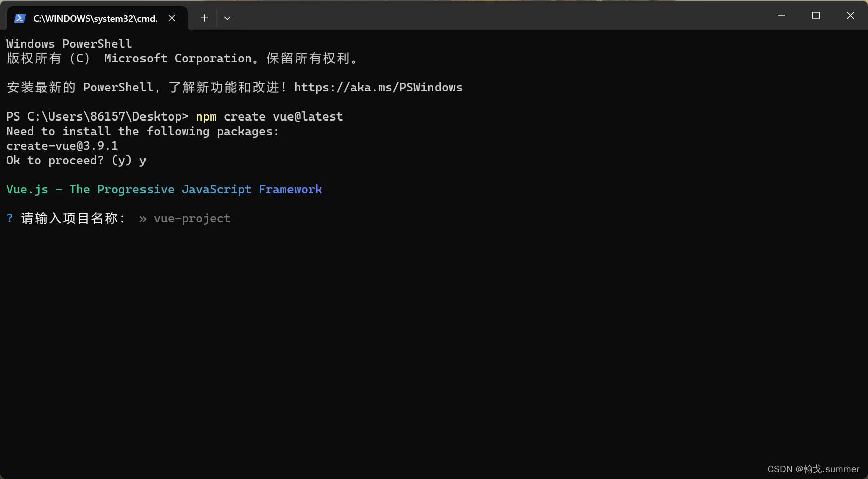The width and height of the screenshot is (868, 479).
Task: Click the PS C:\Users\86157\Desktop> prompt
Action: tap(97, 117)
